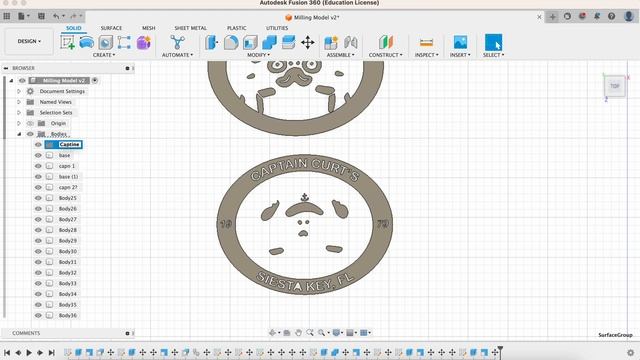Switch to the PLASTIC tab
Viewport: 640px width, 360px height.
point(237,28)
